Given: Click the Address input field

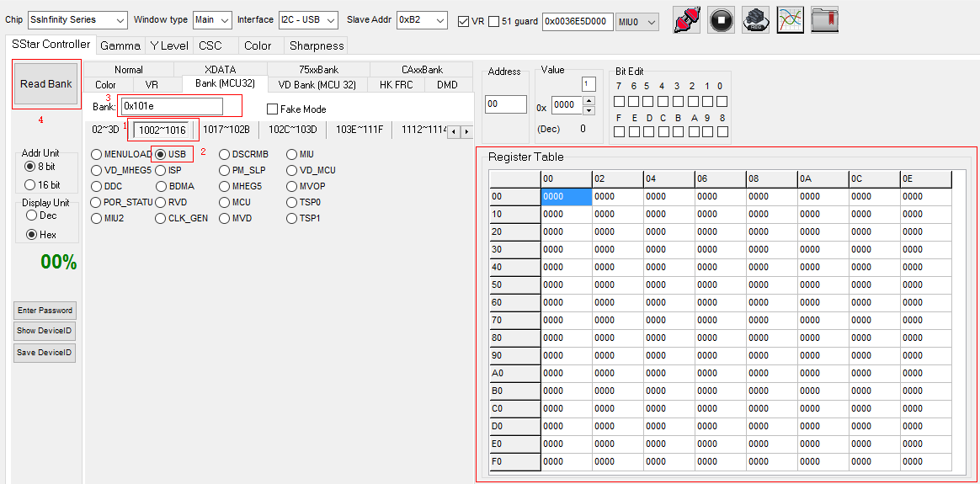Looking at the screenshot, I should point(506,104).
